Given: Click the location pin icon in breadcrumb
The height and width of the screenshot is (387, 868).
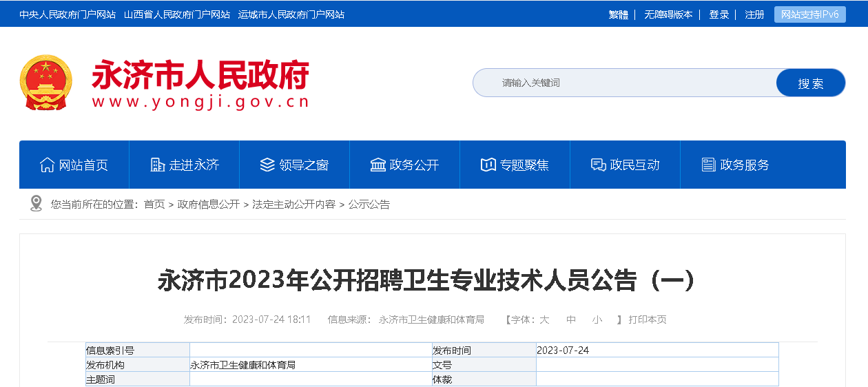Looking at the screenshot, I should (x=37, y=204).
